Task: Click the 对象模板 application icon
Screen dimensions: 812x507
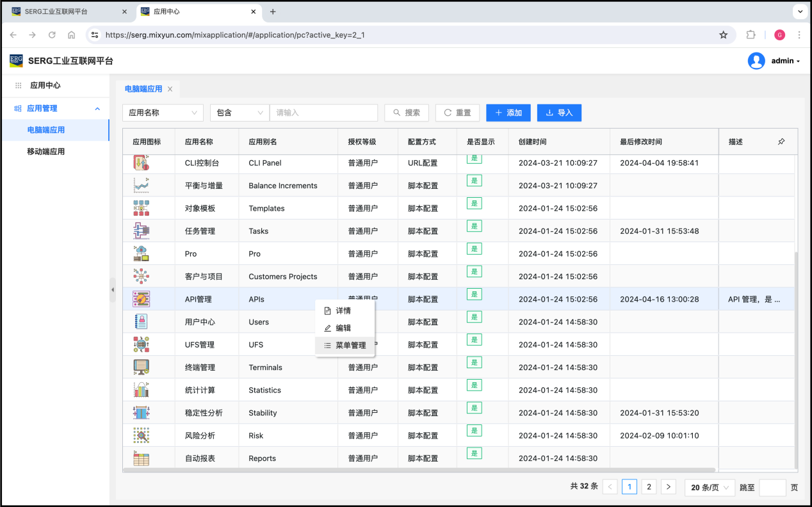Action: 141,208
